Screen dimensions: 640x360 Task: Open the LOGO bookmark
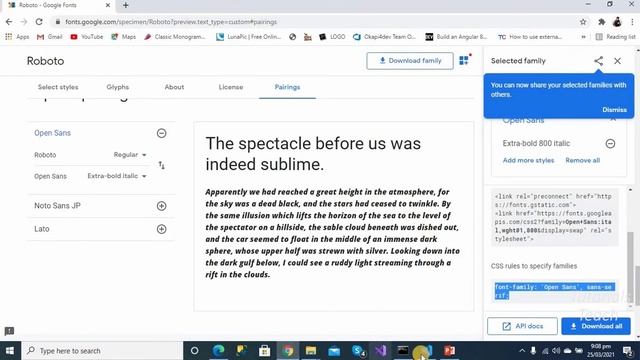click(332, 37)
